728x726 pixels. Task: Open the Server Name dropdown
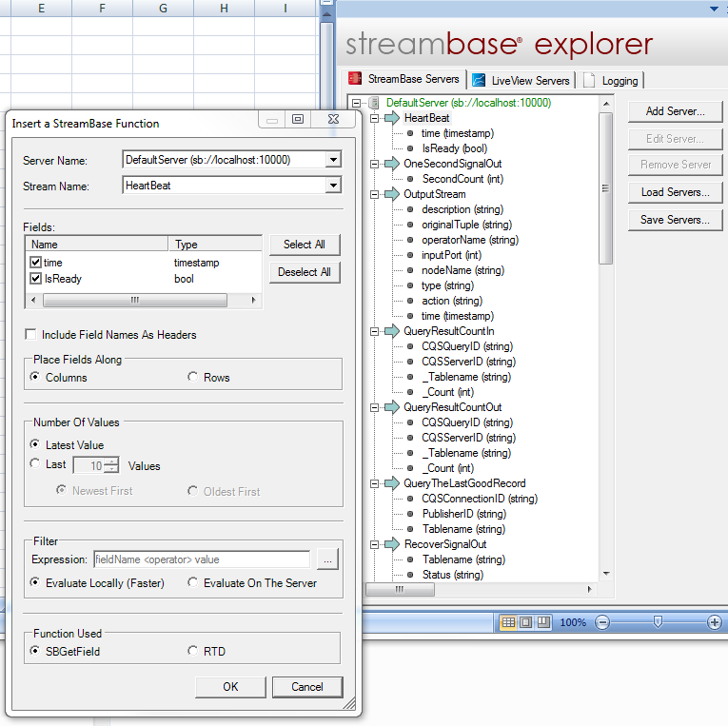[333, 160]
